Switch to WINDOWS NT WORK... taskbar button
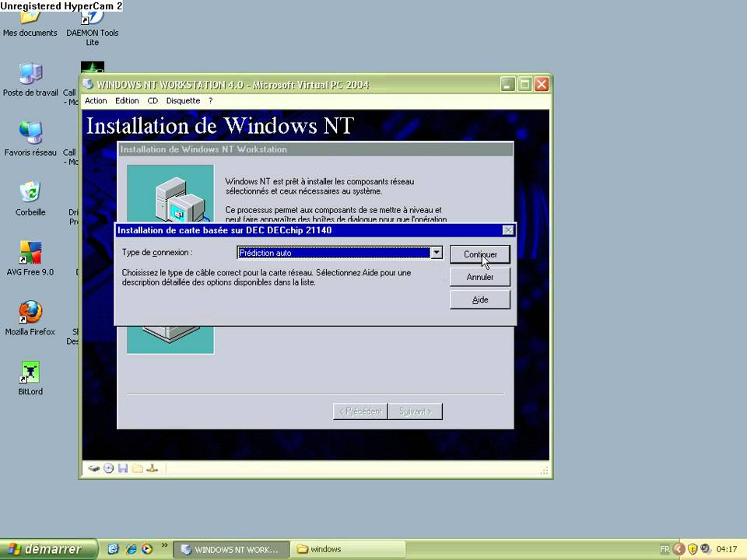747x560 pixels. coord(230,549)
